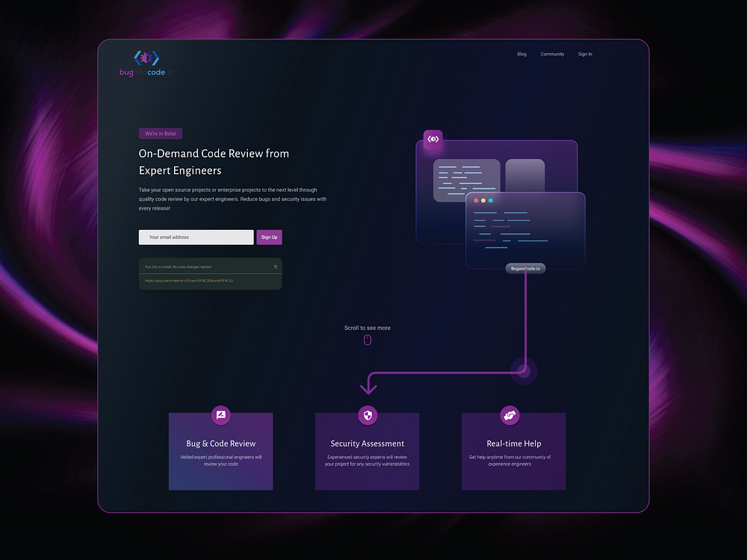747x560 pixels.
Task: Click the Sign In link
Action: click(585, 54)
